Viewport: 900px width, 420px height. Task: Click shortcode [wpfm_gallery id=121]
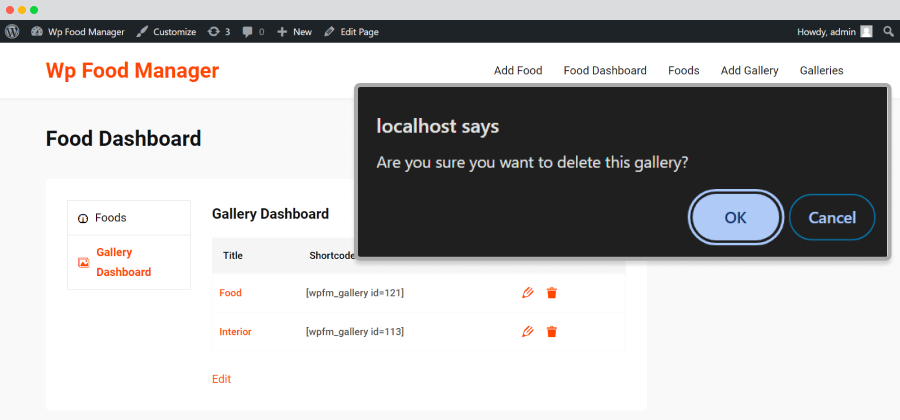click(x=355, y=293)
